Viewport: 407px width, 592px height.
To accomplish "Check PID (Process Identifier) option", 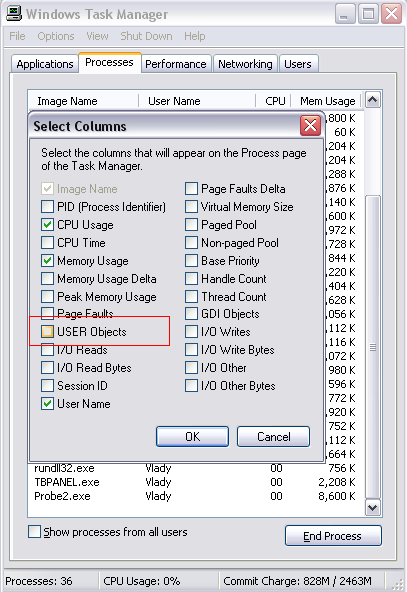I will point(47,207).
